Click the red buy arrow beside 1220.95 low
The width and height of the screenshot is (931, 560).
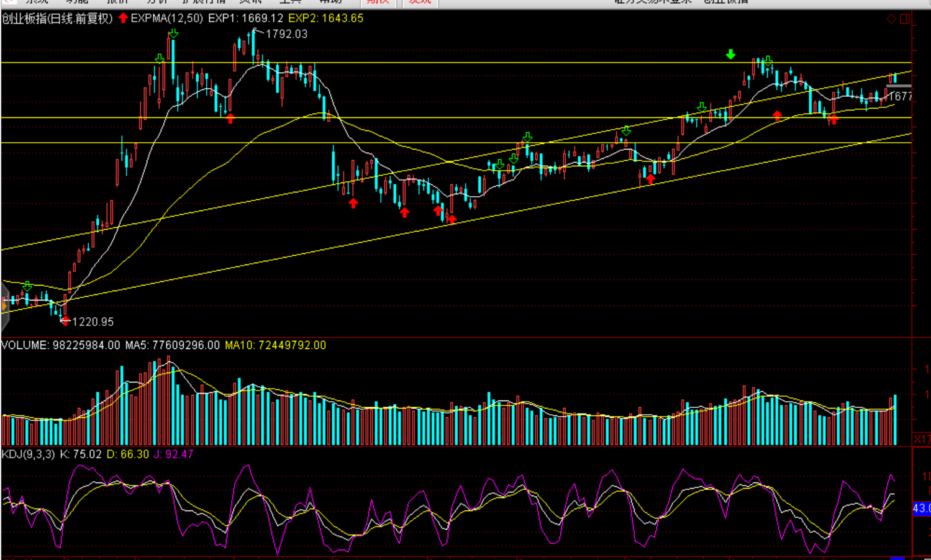coord(65,320)
